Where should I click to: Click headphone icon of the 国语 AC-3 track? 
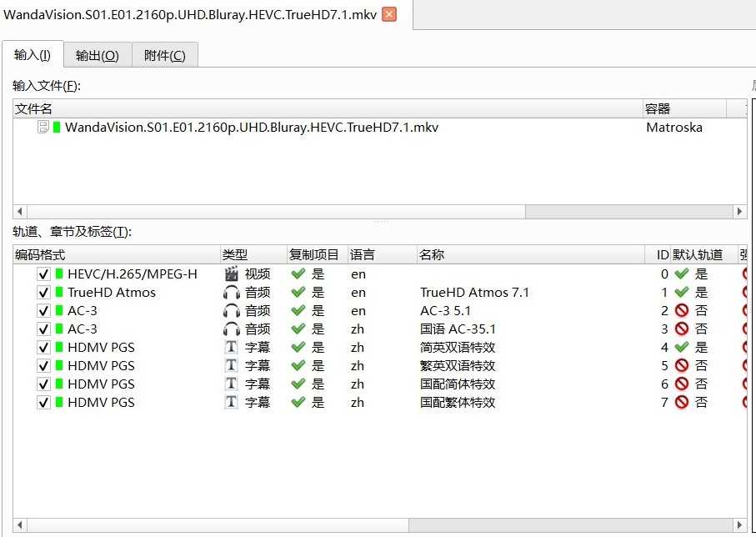tap(232, 329)
